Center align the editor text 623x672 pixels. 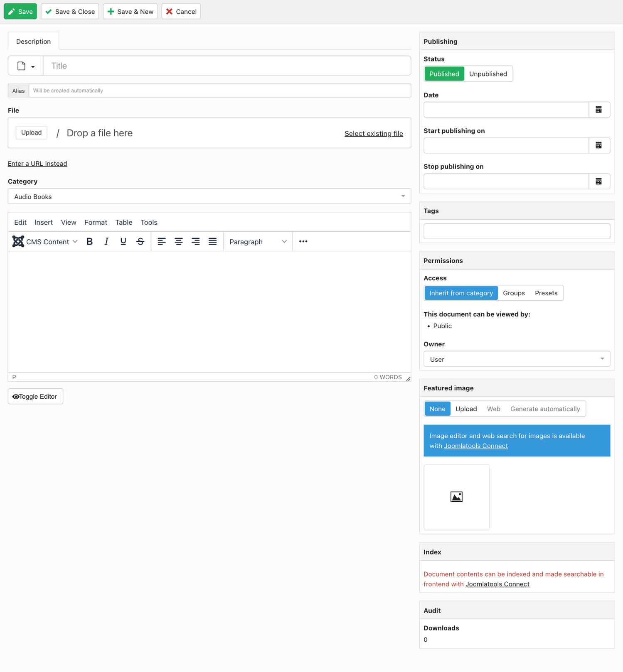point(179,242)
